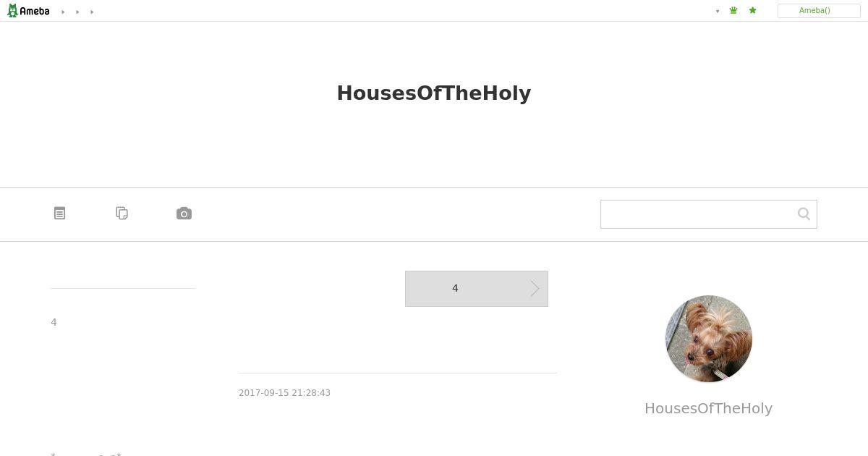The width and height of the screenshot is (868, 456).
Task: Click the magnifier search icon
Action: [804, 214]
